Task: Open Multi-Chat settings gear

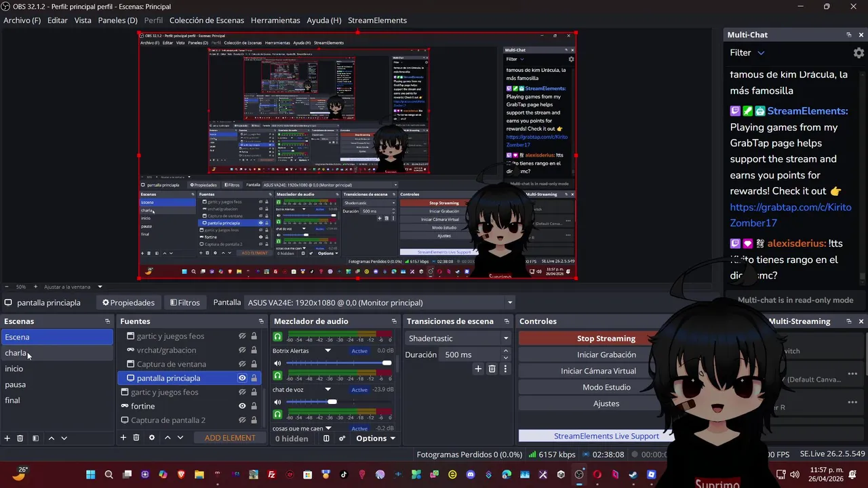Action: (859, 53)
